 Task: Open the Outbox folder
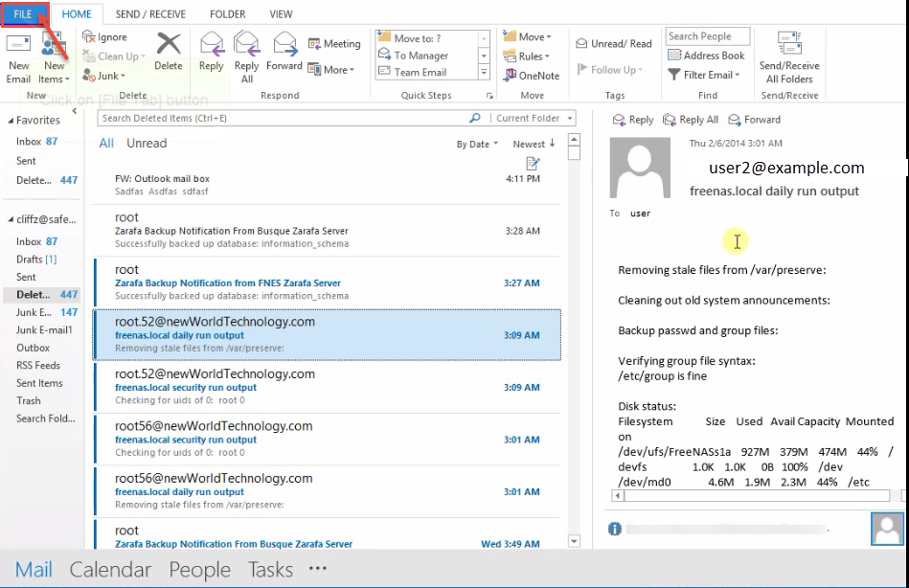tap(33, 348)
